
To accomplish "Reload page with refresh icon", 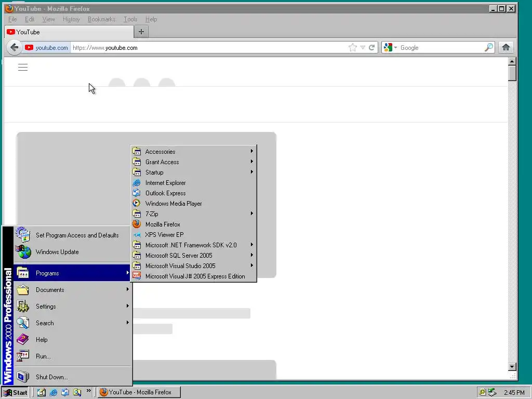I will tap(372, 47).
